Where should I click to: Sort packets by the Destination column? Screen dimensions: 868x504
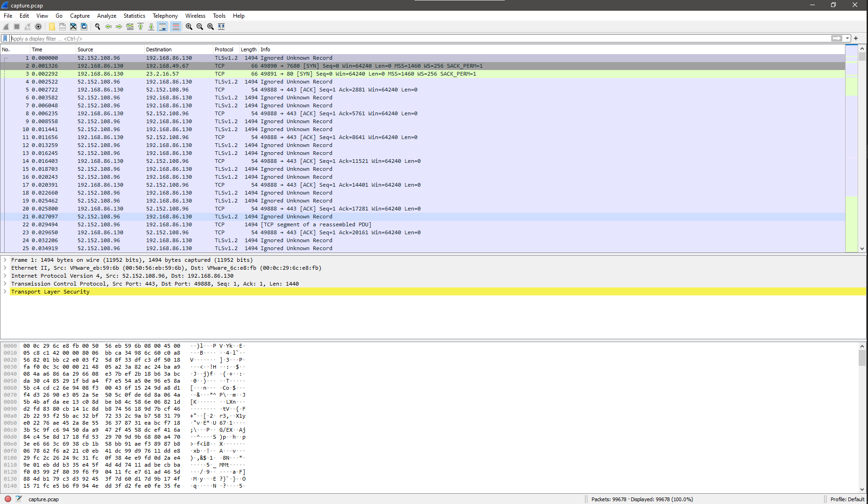(178, 49)
